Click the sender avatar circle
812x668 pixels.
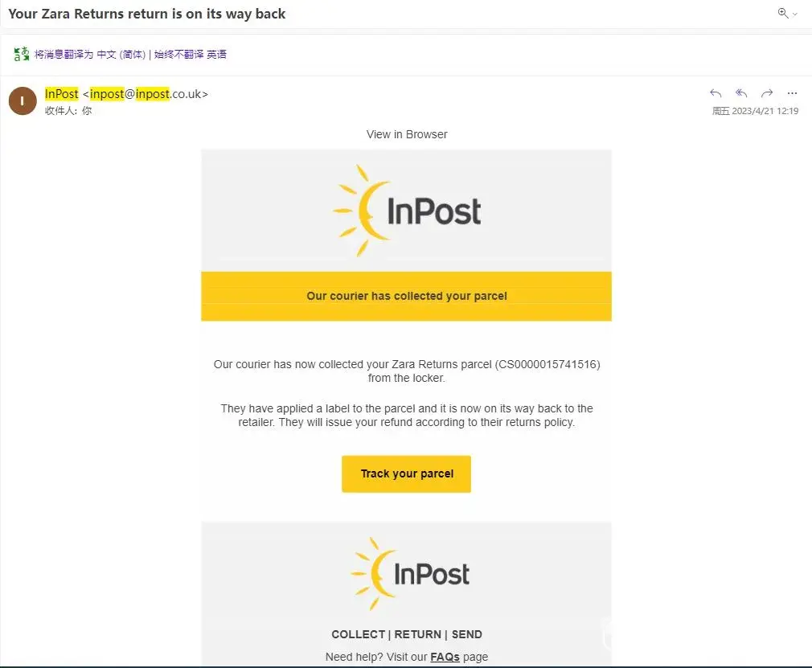point(23,100)
